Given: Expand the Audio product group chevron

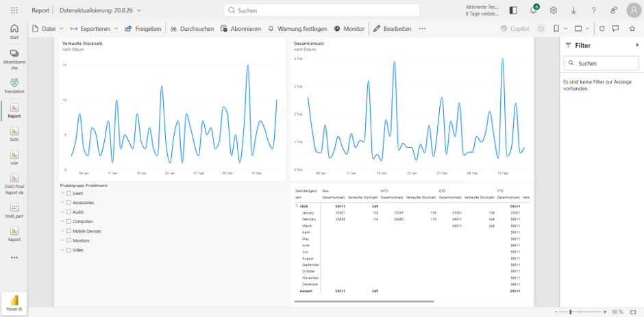Looking at the screenshot, I should coord(62,212).
